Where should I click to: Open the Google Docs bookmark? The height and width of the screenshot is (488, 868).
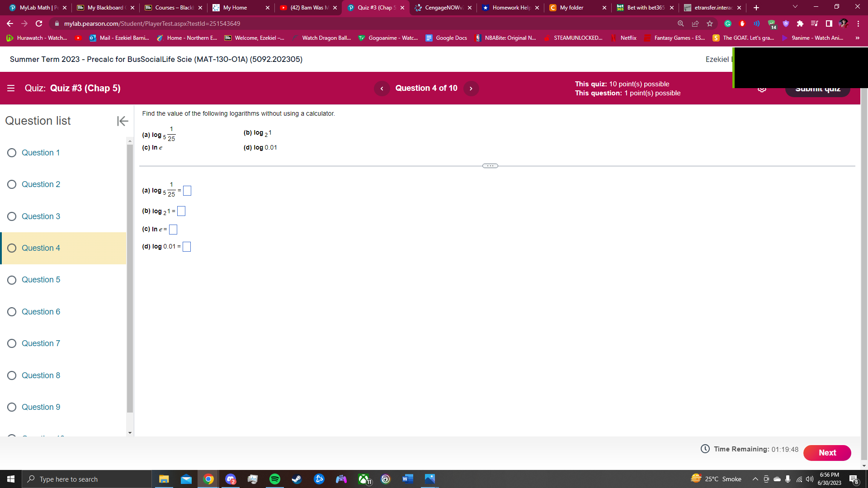[446, 38]
